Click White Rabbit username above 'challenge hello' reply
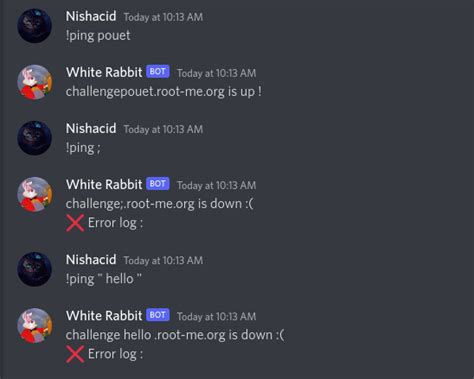The width and height of the screenshot is (474, 379). (x=104, y=316)
